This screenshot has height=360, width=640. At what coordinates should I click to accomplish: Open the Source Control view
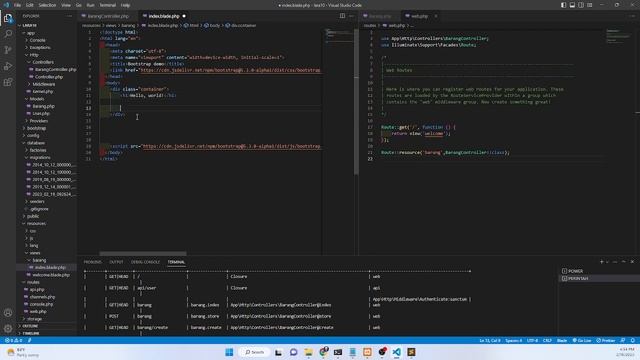tap(8, 50)
